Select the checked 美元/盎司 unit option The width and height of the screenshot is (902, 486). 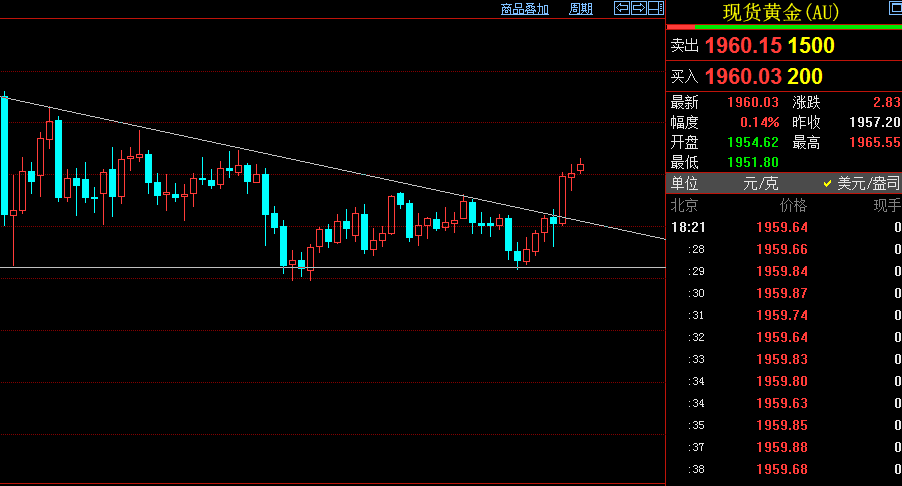861,183
